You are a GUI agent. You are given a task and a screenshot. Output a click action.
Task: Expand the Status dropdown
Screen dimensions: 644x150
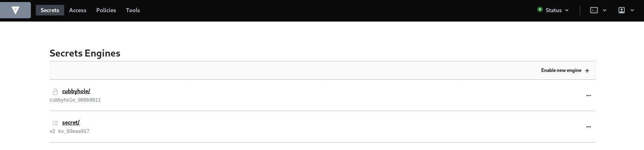pos(553,10)
